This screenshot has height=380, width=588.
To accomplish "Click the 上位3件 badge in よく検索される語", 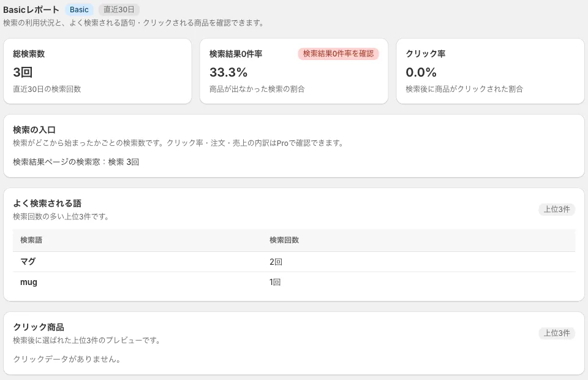I will (557, 210).
